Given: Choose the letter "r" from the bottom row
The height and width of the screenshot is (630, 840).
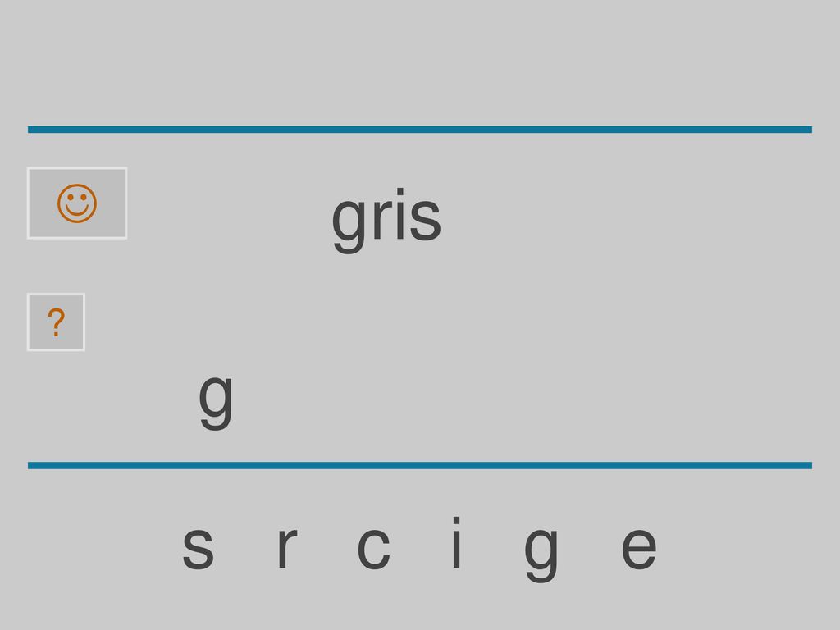Looking at the screenshot, I should 287,547.
